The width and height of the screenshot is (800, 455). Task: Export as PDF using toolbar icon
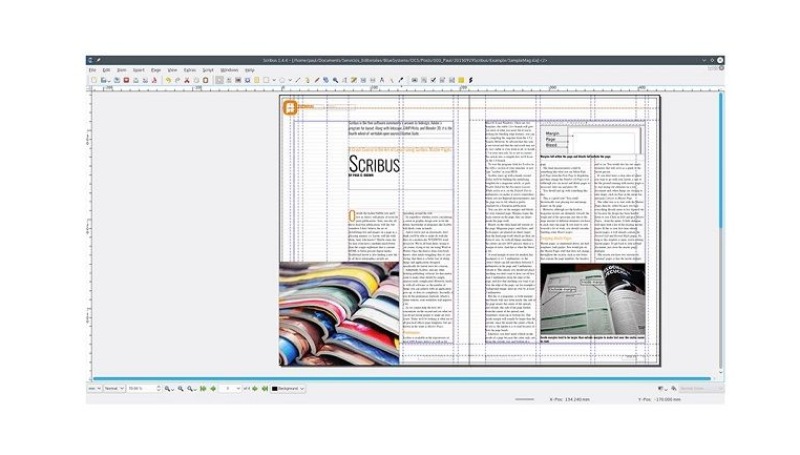coord(154,80)
